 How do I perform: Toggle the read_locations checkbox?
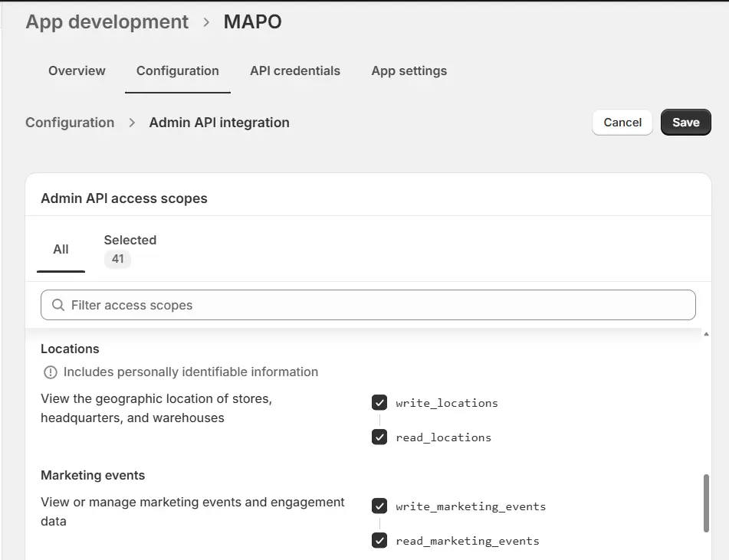(x=379, y=437)
